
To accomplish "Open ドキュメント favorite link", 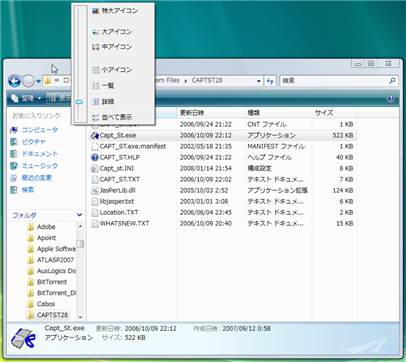I will 34,154.
